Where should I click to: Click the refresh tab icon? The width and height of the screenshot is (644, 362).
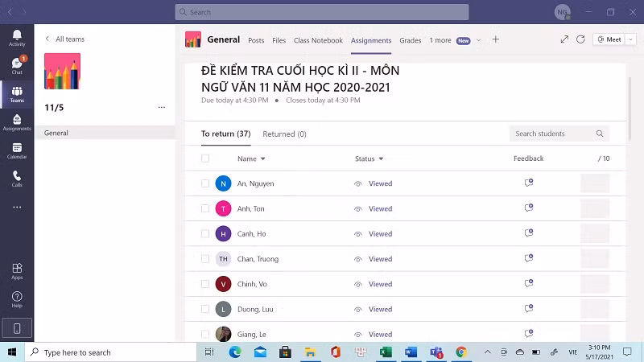580,39
